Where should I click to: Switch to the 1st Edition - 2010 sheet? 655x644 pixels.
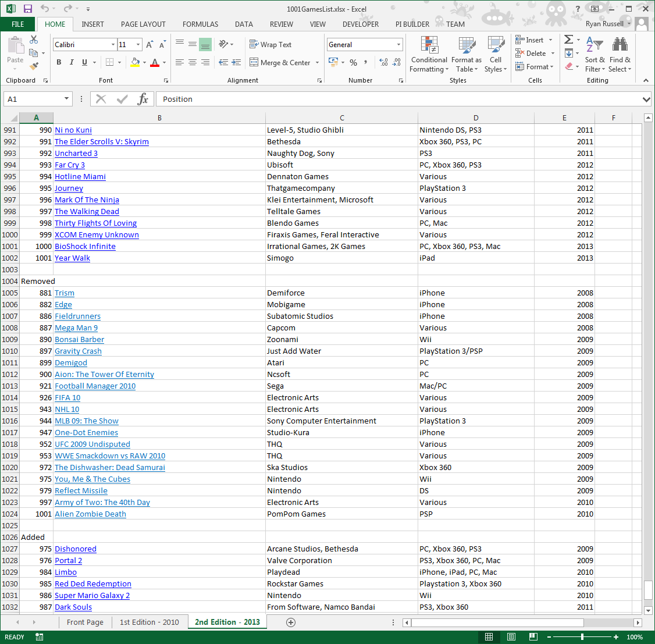coord(149,622)
